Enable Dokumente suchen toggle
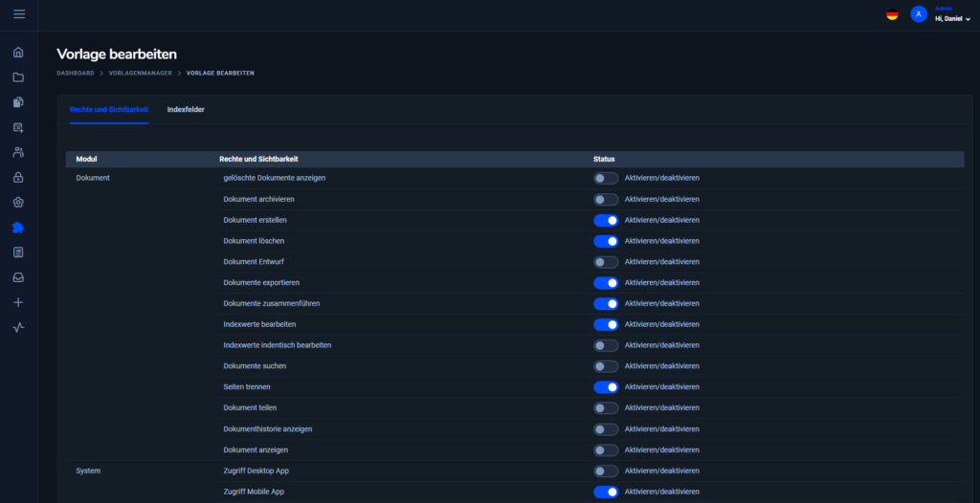 click(x=606, y=366)
